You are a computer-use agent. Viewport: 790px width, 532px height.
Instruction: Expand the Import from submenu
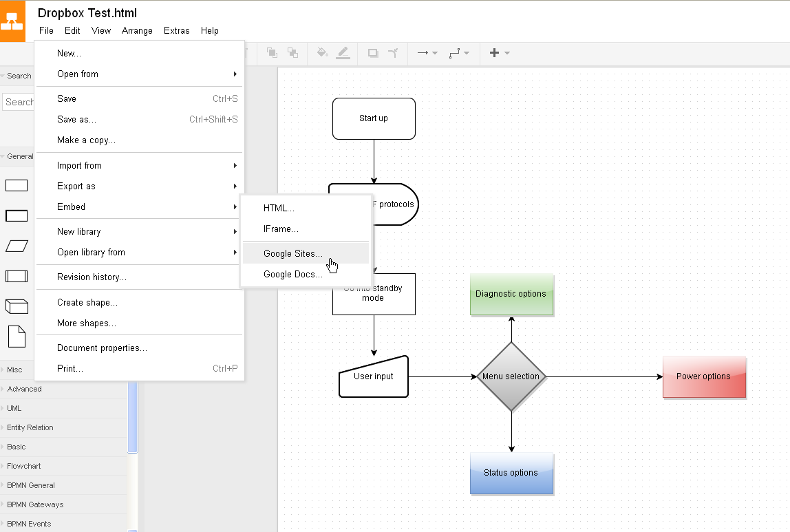(140, 165)
